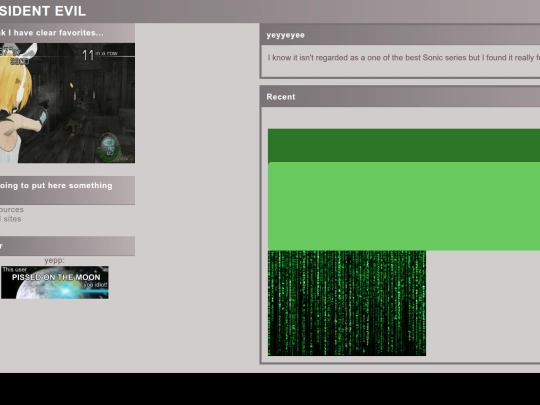This screenshot has height=405, width=540.
Task: Open the Resident Evil gameplay screenshot
Action: click(x=68, y=103)
